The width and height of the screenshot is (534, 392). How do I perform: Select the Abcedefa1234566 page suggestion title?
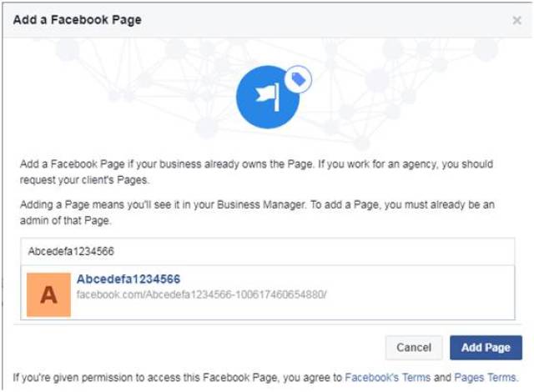pyautogui.click(x=128, y=279)
